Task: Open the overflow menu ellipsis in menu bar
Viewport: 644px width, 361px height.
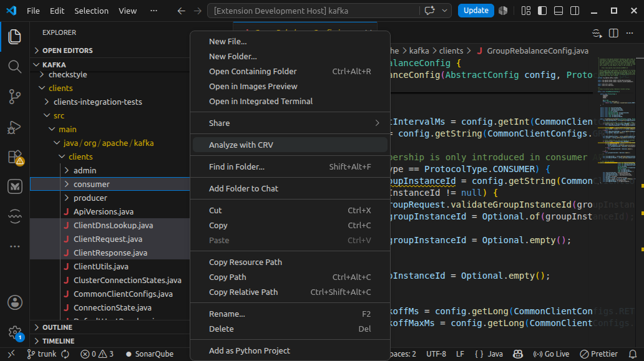Action: click(x=154, y=11)
